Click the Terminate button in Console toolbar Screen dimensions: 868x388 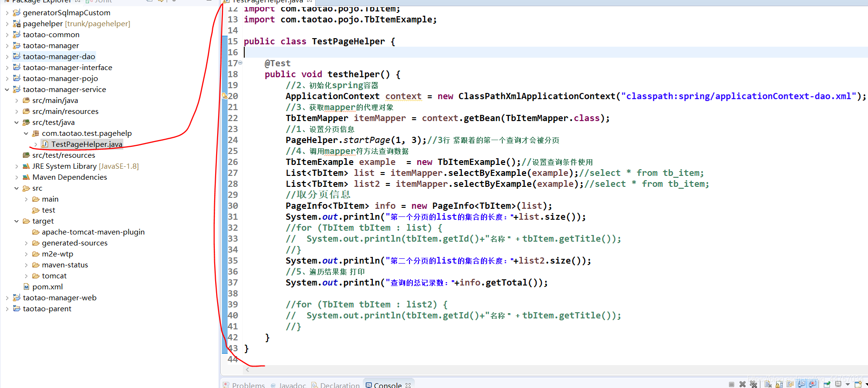731,384
